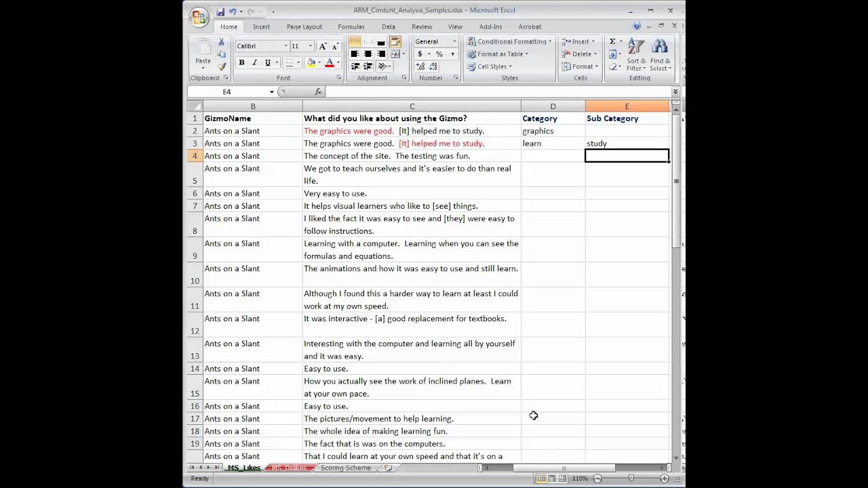Viewport: 868px width, 488px height.
Task: Increase font size with the Grow Font icon
Action: tap(323, 46)
